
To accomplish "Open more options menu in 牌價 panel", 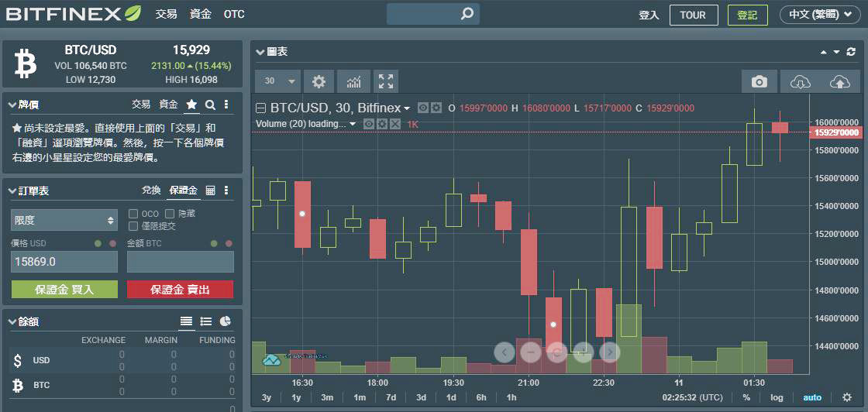I will pyautogui.click(x=226, y=105).
